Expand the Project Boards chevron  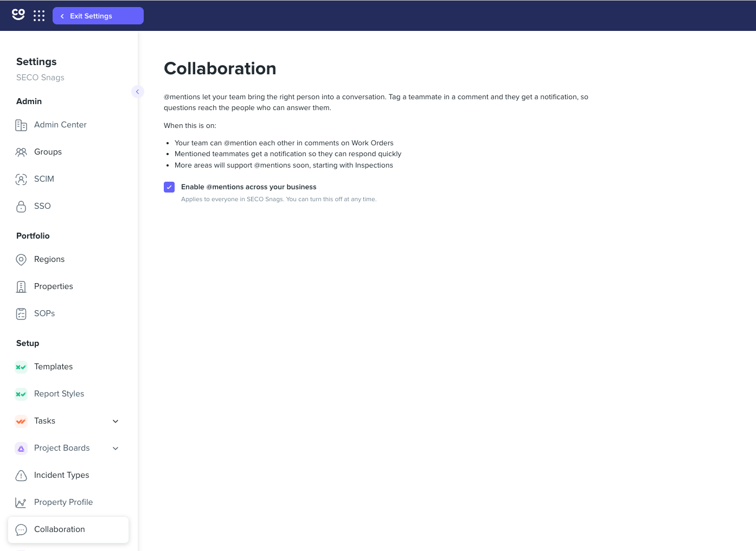click(116, 449)
